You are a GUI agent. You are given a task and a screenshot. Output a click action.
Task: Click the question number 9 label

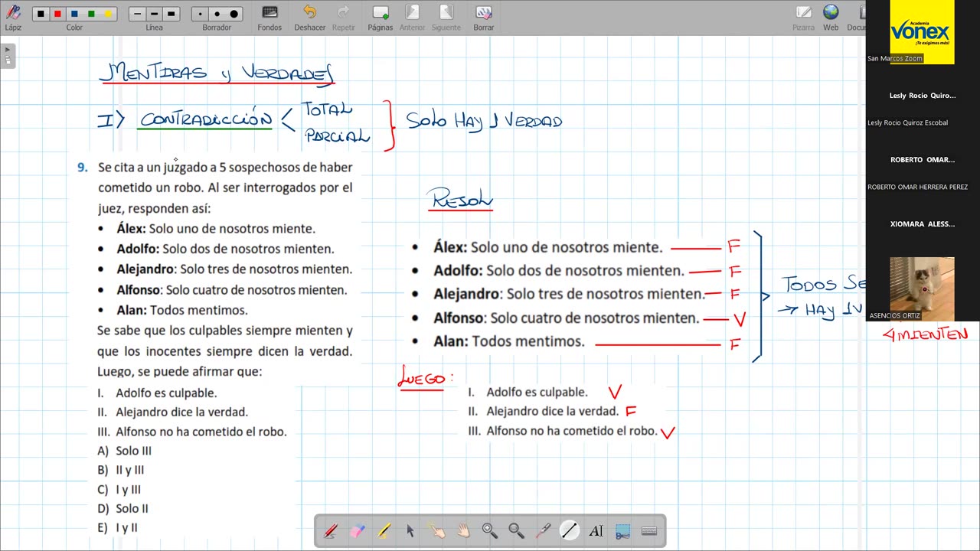tap(83, 167)
